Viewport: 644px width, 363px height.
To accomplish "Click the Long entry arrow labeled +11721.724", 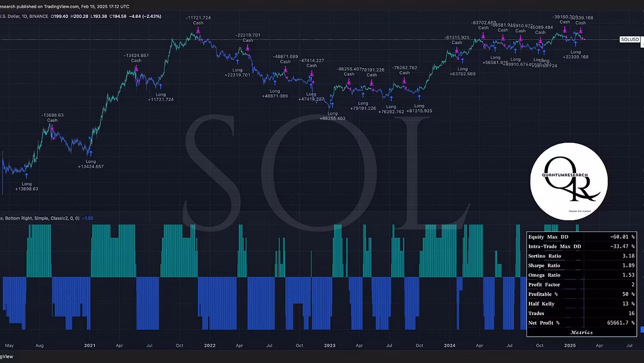I will [x=160, y=86].
